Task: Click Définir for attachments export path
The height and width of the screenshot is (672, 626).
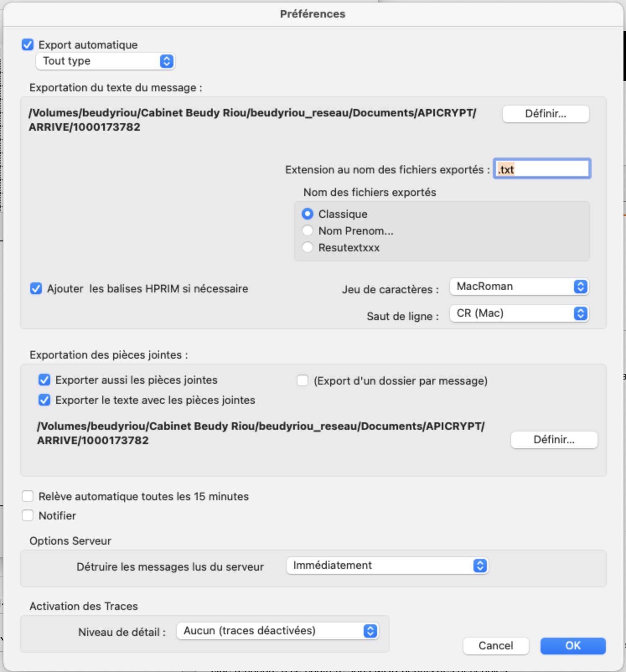Action: click(554, 439)
